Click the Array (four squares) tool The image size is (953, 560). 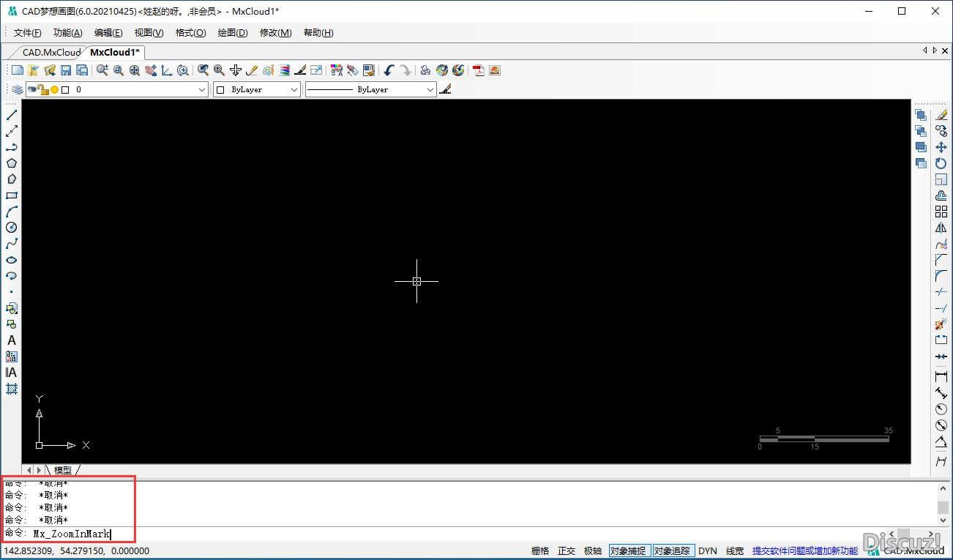point(941,212)
